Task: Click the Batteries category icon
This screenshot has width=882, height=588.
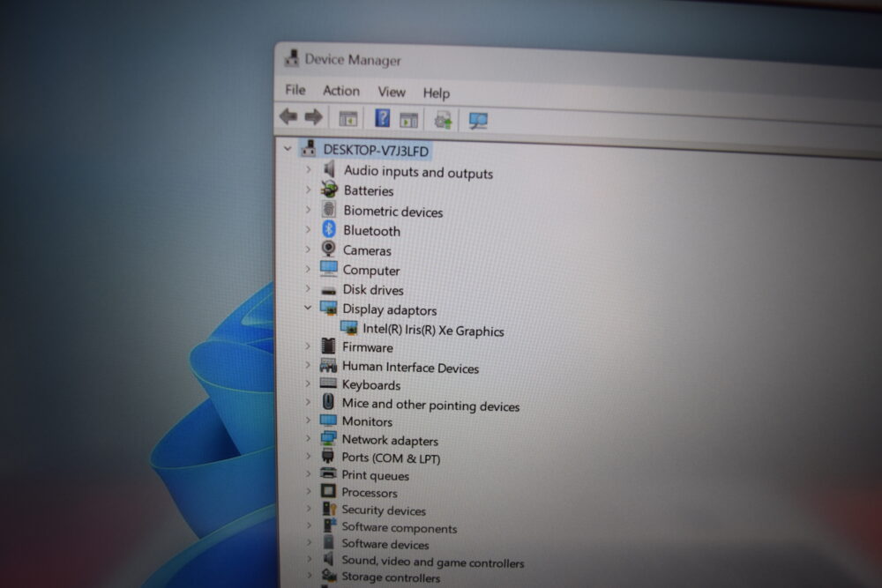Action: coord(329,189)
